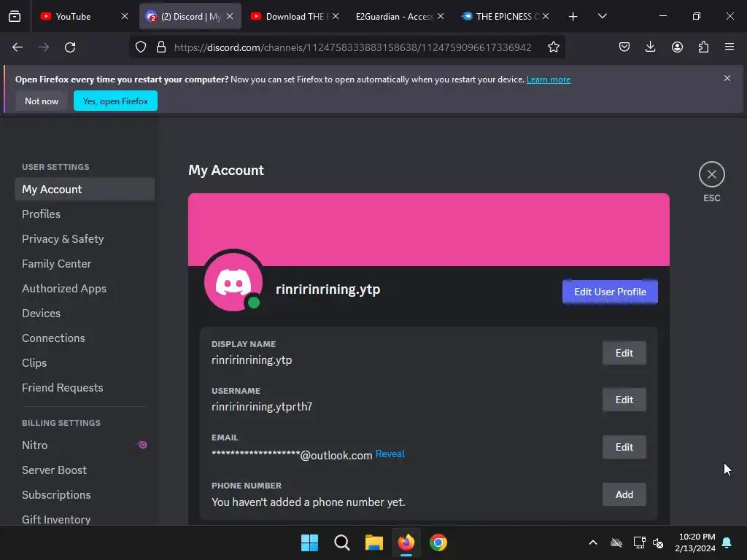This screenshot has height=560, width=747.
Task: Open Clips settings
Action: [x=85, y=363]
